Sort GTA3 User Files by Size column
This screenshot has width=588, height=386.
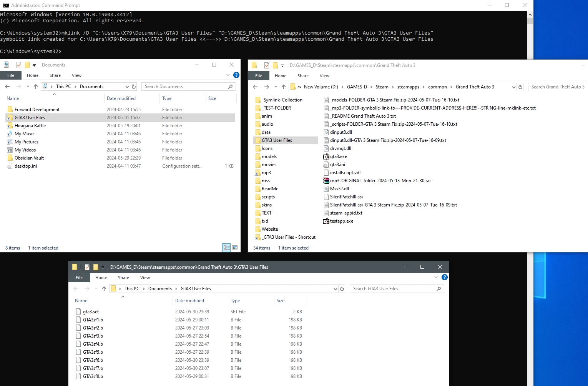[289, 301]
